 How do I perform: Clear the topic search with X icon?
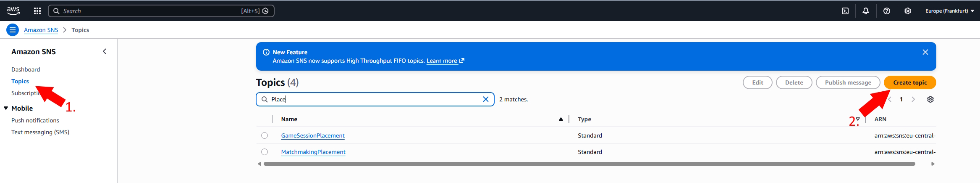tap(486, 99)
